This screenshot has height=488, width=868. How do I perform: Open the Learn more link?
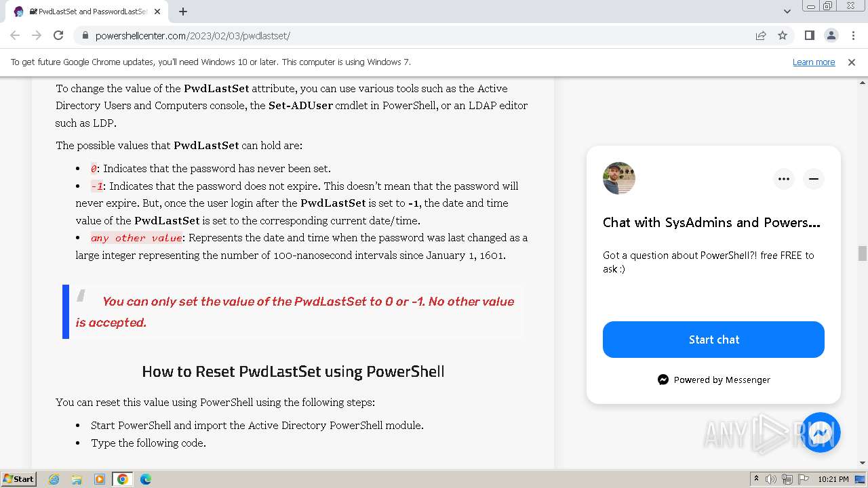814,62
